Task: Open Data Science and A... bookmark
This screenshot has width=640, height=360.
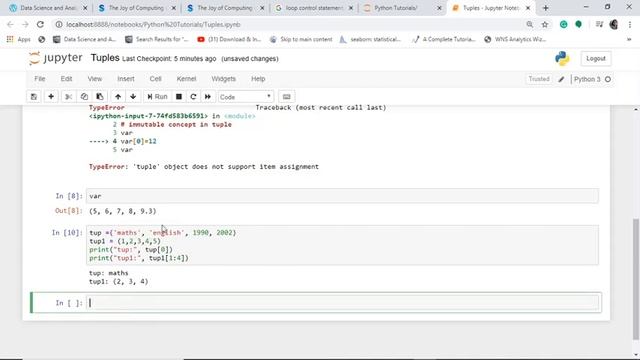Action: tap(85, 39)
